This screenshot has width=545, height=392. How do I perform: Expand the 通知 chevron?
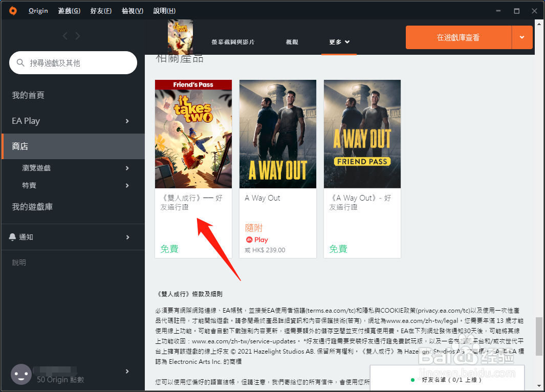tap(127, 237)
